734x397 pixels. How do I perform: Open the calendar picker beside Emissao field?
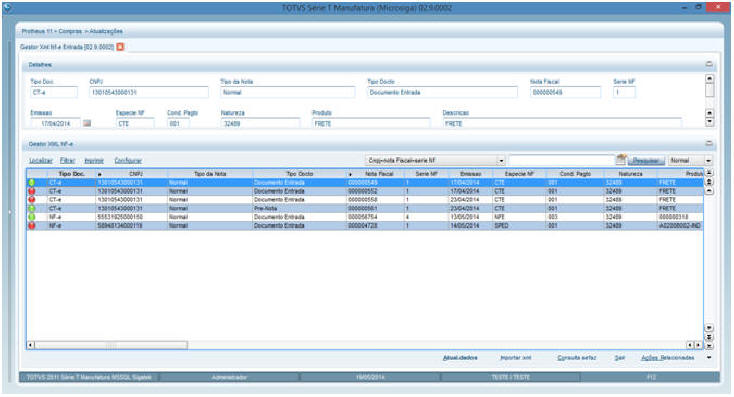pyautogui.click(x=87, y=124)
